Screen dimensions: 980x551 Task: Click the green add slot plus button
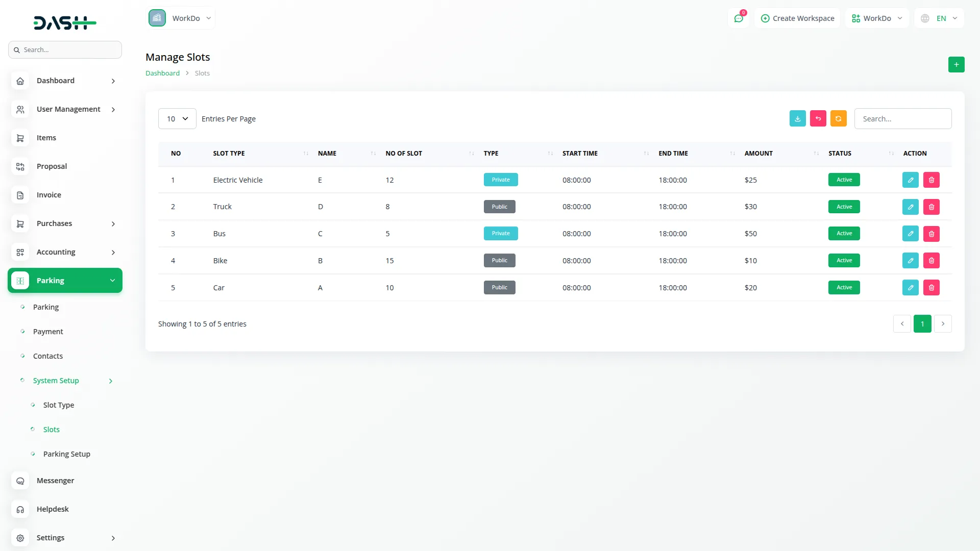[956, 65]
